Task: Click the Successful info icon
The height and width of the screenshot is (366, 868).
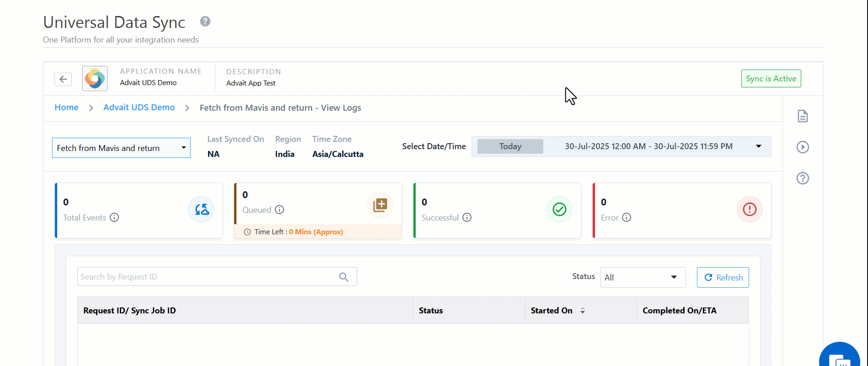Action: tap(467, 218)
